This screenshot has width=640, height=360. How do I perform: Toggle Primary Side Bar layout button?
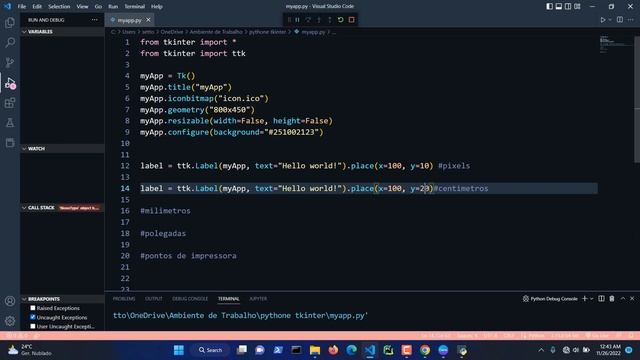(549, 6)
